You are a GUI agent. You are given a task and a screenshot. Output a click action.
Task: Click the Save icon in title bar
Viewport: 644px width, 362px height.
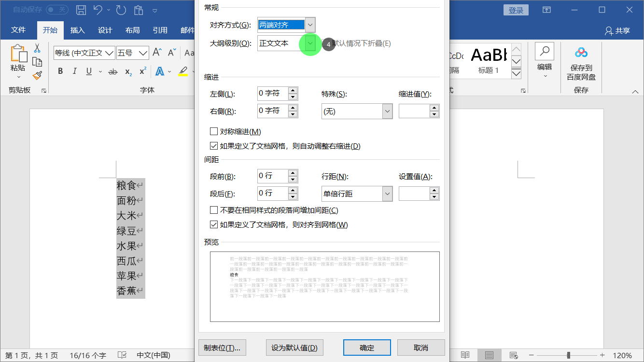[x=81, y=10]
